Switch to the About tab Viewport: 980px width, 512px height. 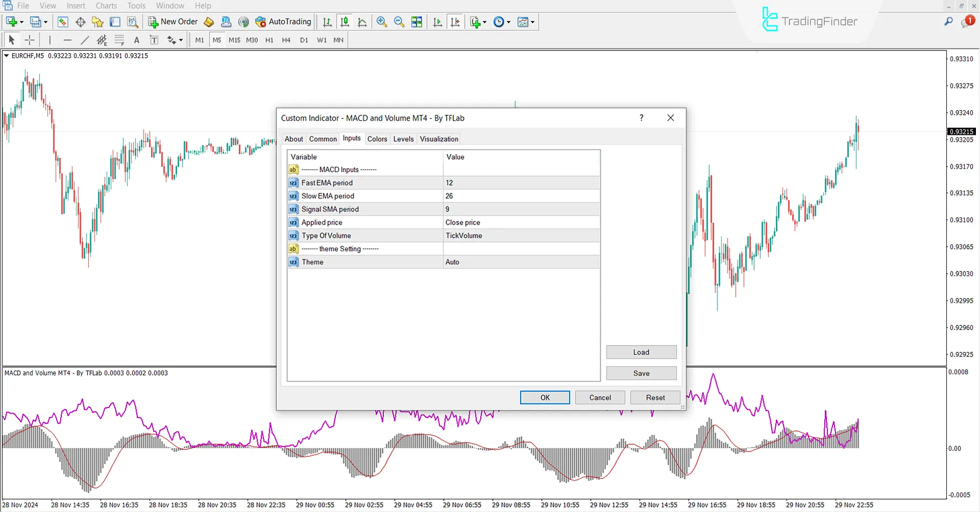point(293,139)
